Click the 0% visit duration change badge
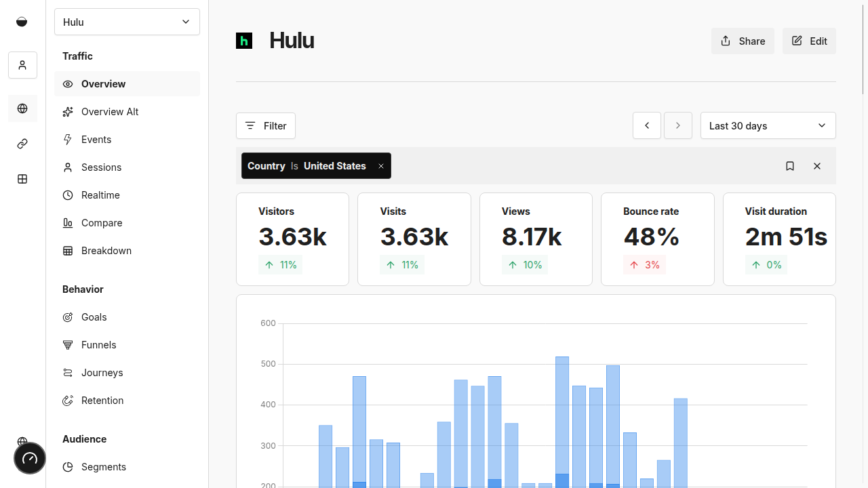The width and height of the screenshot is (868, 488). [766, 265]
